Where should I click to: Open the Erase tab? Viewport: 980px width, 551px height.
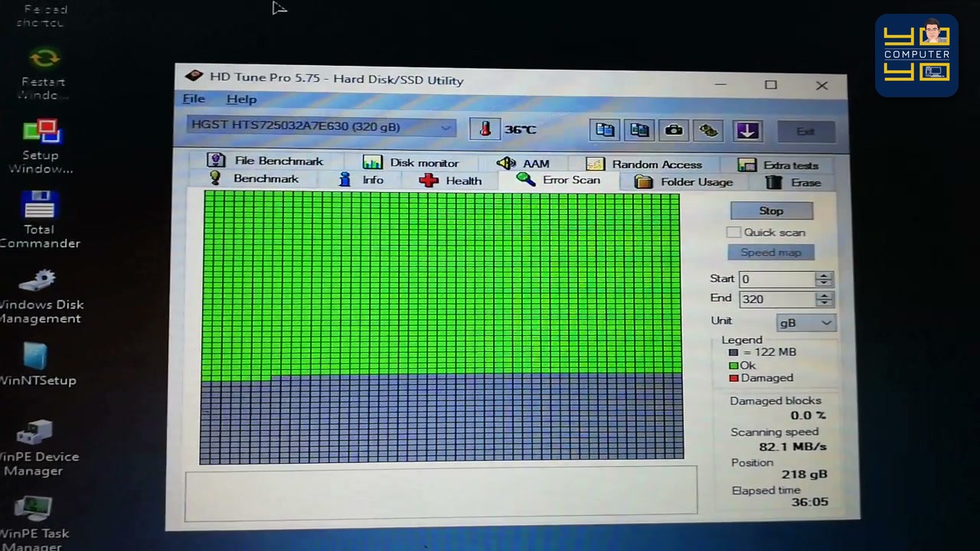(x=793, y=183)
